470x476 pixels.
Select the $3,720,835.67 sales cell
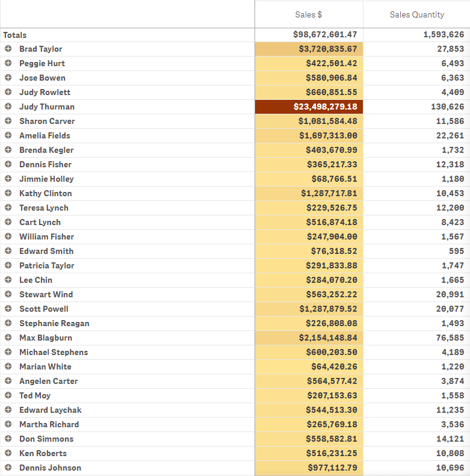tap(309, 49)
